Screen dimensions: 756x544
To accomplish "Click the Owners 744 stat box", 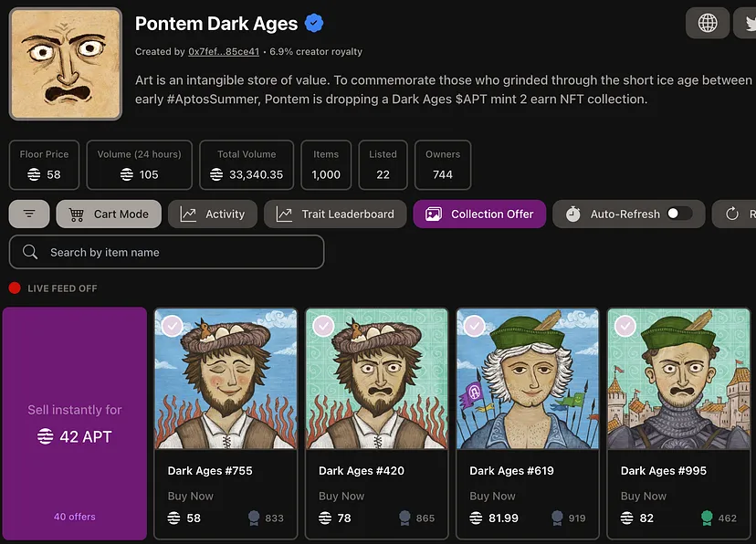I will (443, 165).
